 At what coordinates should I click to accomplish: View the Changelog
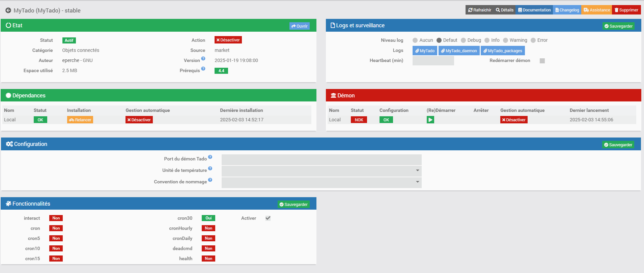[567, 10]
